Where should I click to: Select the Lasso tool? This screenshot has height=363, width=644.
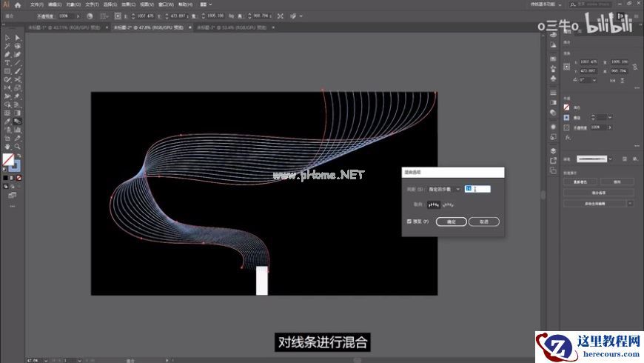[x=18, y=46]
